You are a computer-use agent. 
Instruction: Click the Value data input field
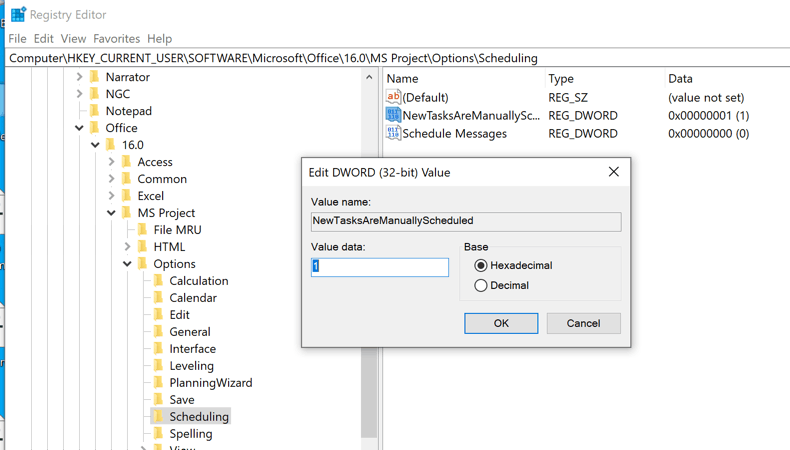pyautogui.click(x=379, y=267)
